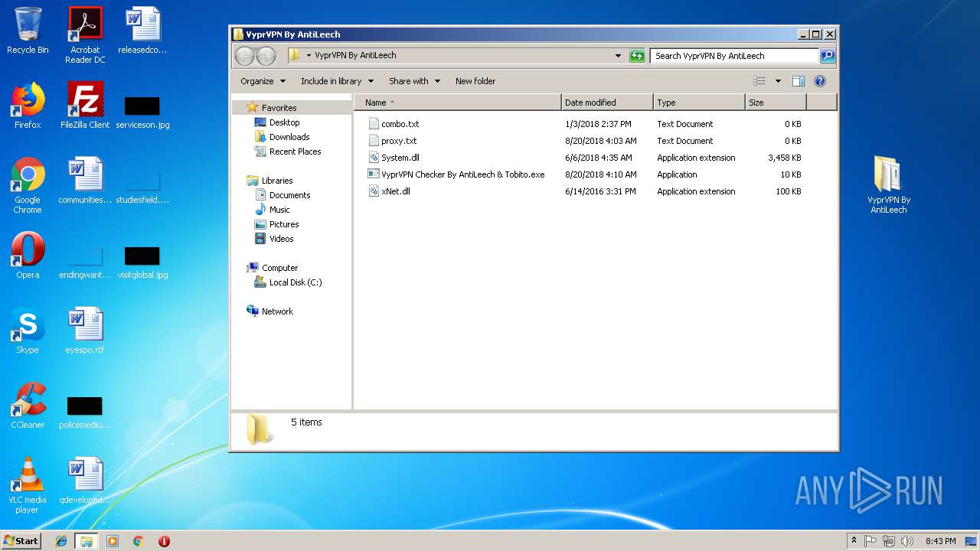Screen dimensions: 980x551
Task: Select Favorites in the navigation pane
Action: (279, 108)
